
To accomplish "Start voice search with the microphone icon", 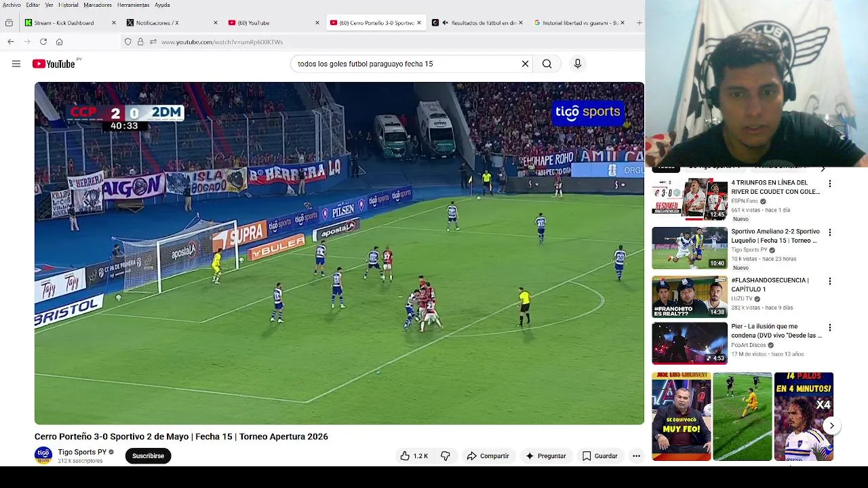I will [x=578, y=64].
